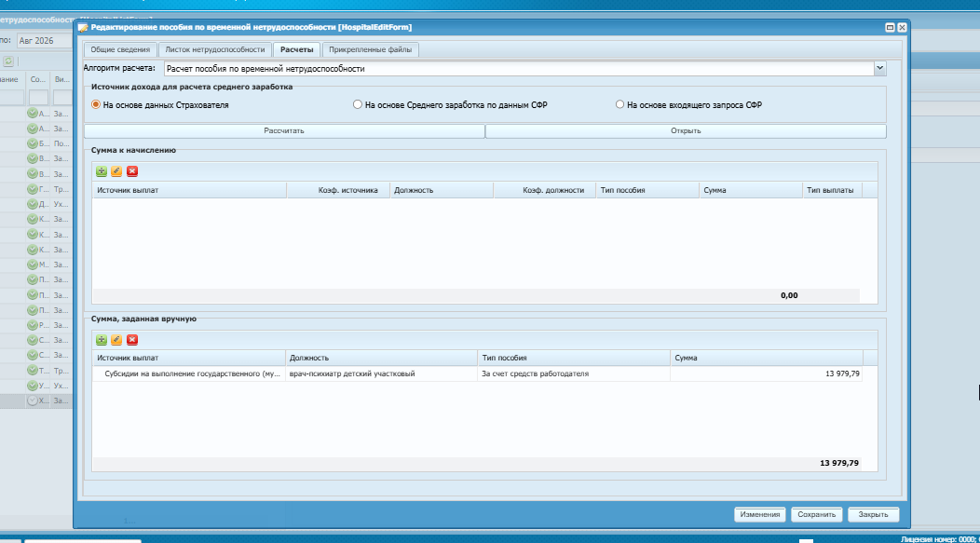Click the green refresh icon in background window

point(8,61)
